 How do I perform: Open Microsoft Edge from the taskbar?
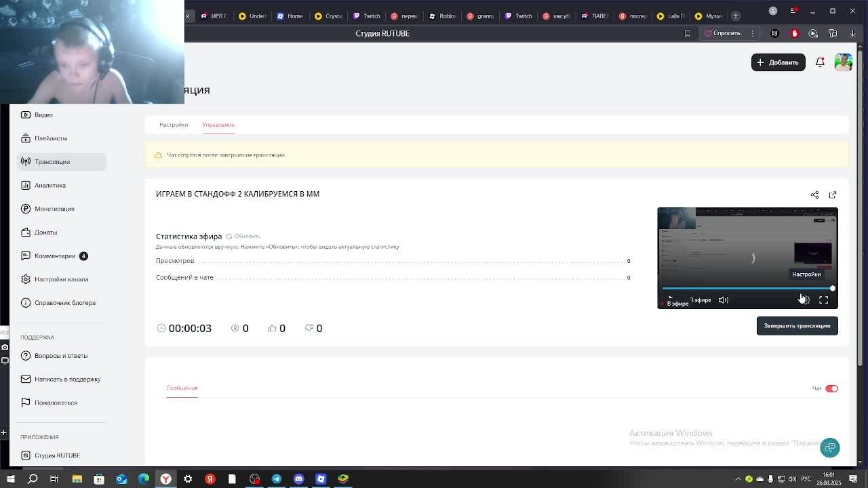tap(144, 479)
